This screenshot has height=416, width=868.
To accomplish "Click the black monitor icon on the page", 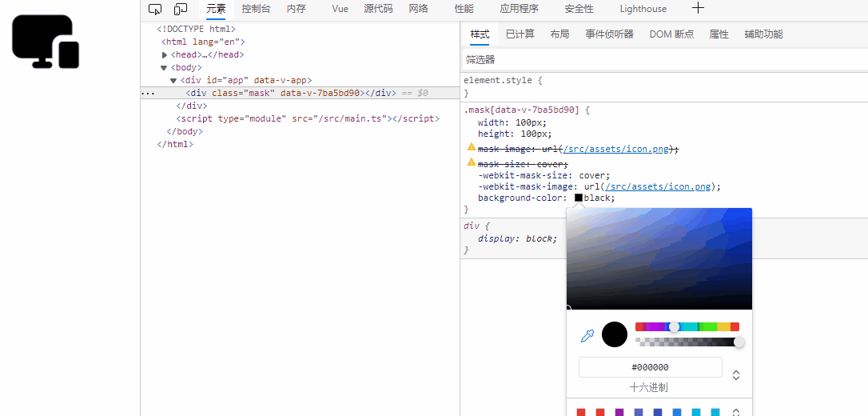I will [46, 42].
